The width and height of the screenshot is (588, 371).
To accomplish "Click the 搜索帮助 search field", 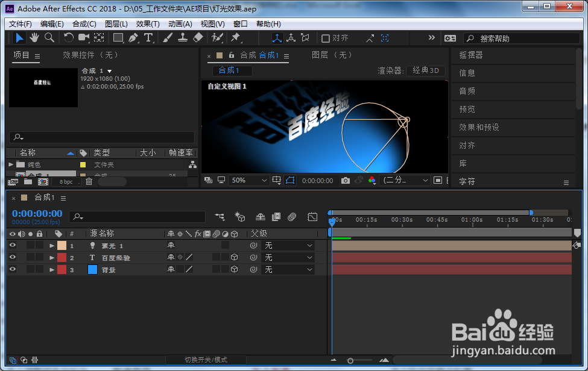I will 522,38.
